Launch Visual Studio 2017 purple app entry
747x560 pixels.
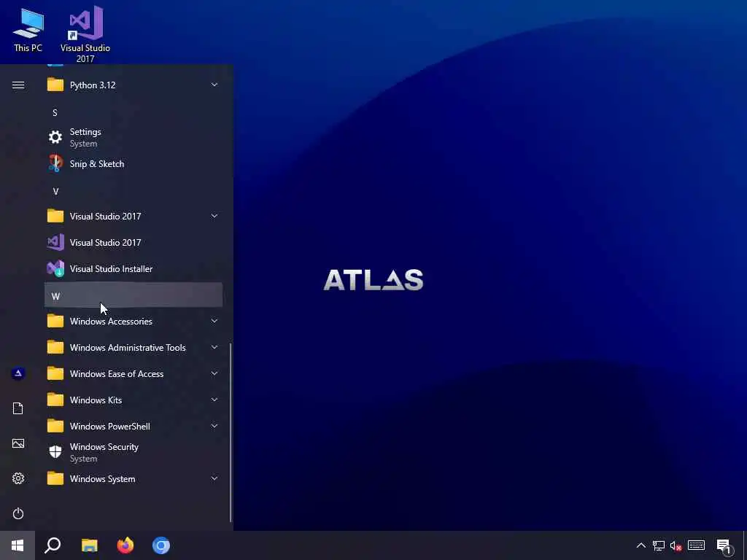(133, 242)
